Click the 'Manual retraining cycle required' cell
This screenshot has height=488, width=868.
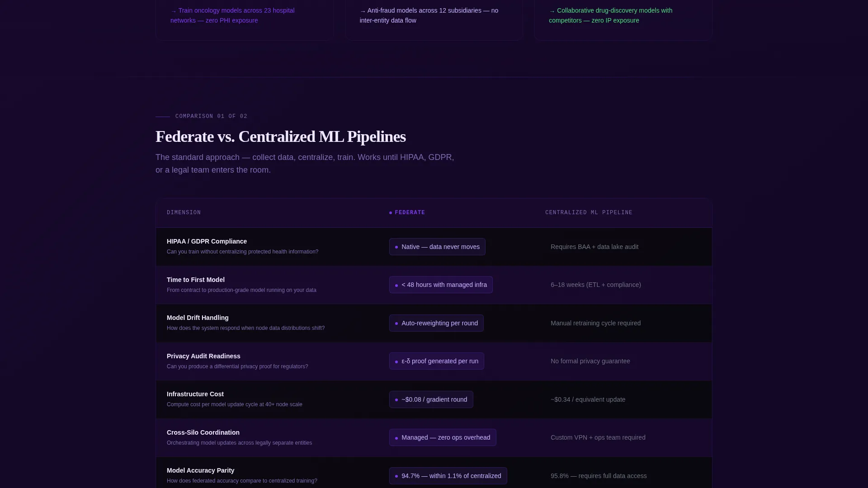595,323
